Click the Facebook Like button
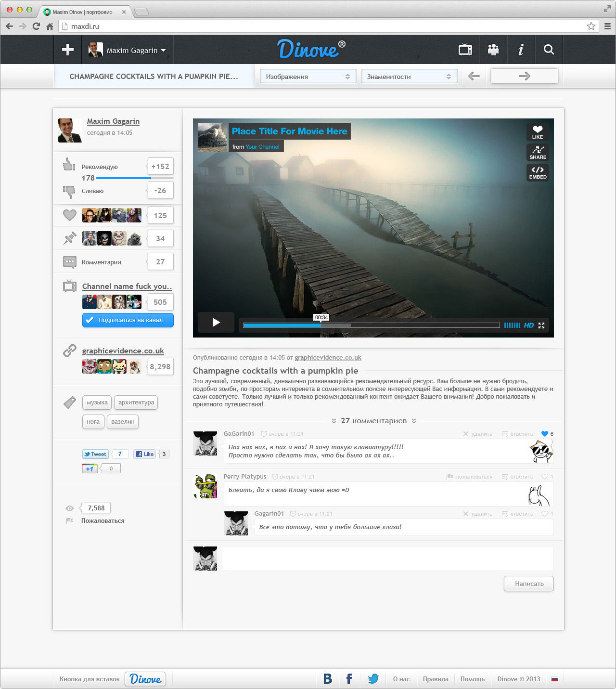 coord(145,454)
